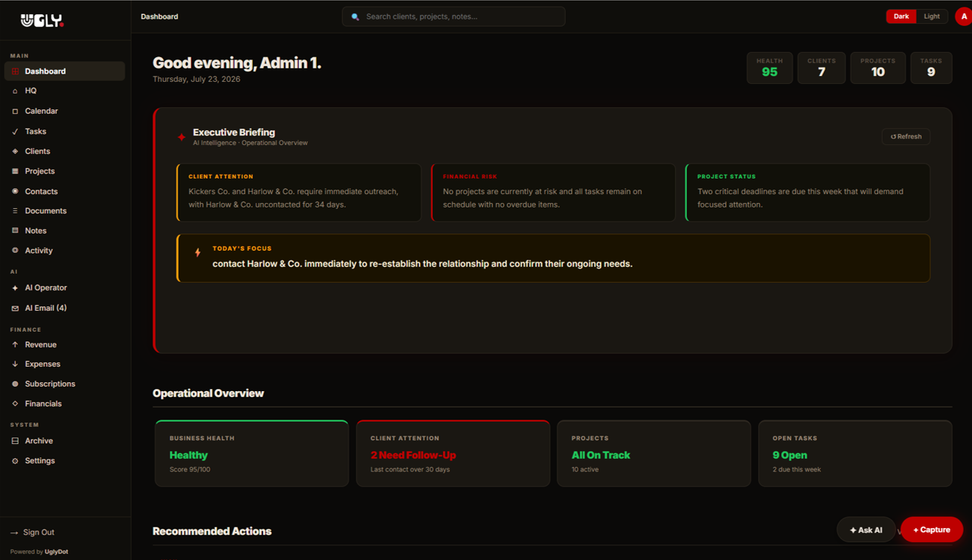Select the Project Status briefing card
The image size is (972, 560).
point(808,193)
